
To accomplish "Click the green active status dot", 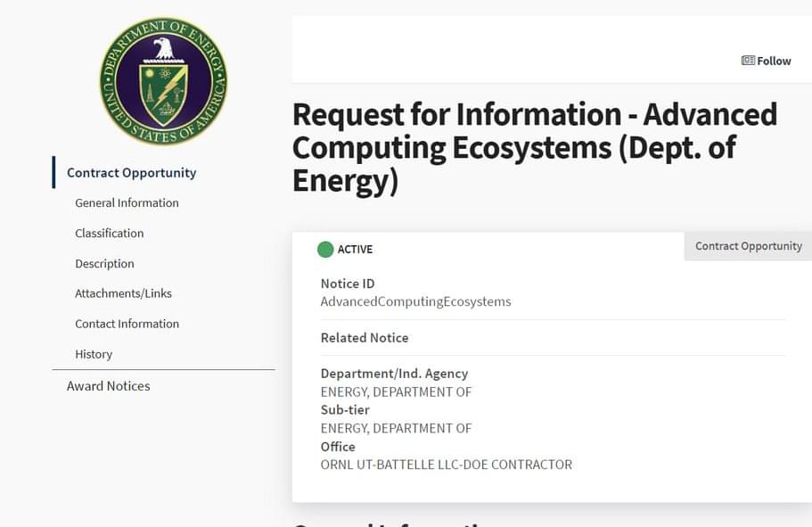I will point(325,249).
